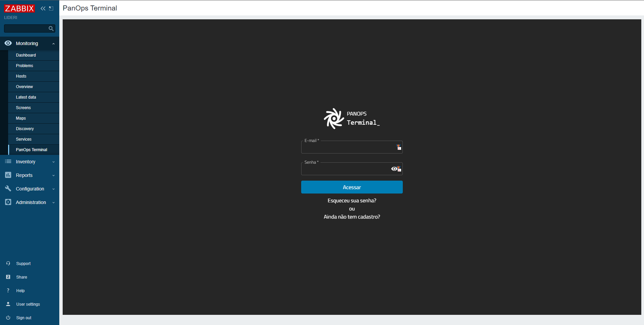This screenshot has width=644, height=325.
Task: Click the Inventory menu label
Action: pos(25,162)
